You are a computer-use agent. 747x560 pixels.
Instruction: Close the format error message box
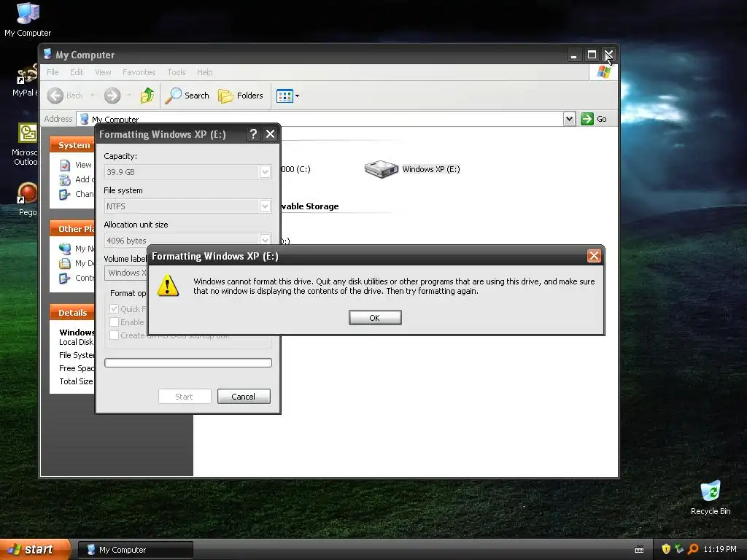[594, 256]
